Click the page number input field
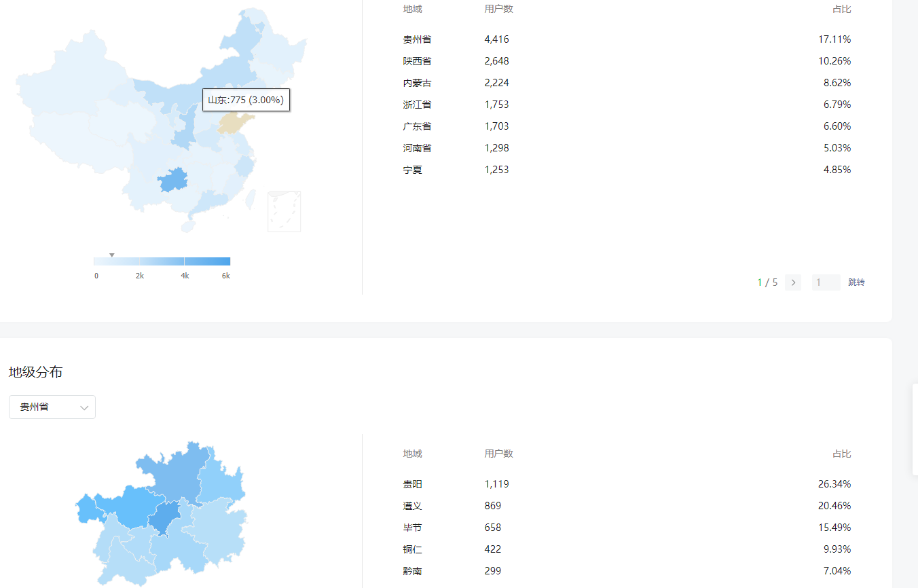The width and height of the screenshot is (918, 588). click(x=826, y=282)
